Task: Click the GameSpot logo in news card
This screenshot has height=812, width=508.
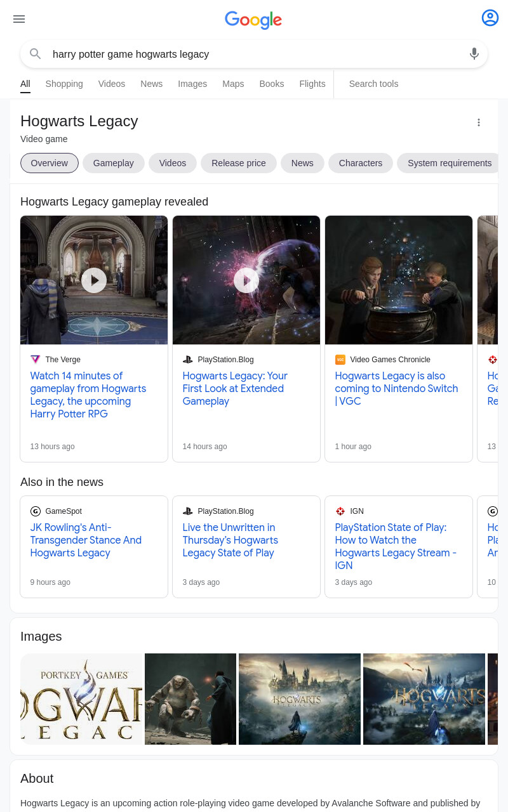Action: point(36,511)
